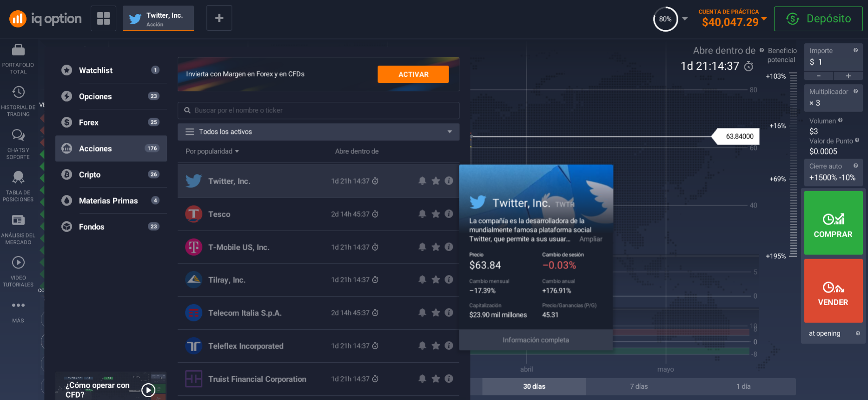Decrease Importe with minus button

click(x=819, y=76)
